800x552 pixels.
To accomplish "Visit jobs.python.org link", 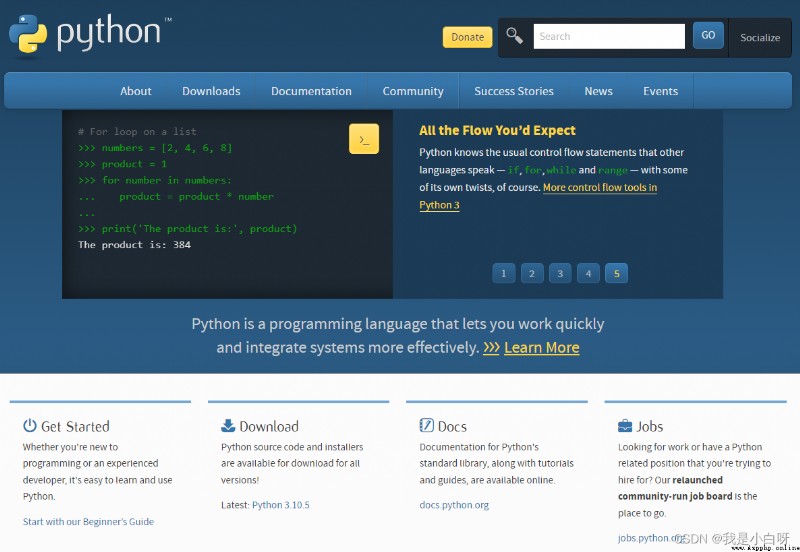I will point(651,538).
